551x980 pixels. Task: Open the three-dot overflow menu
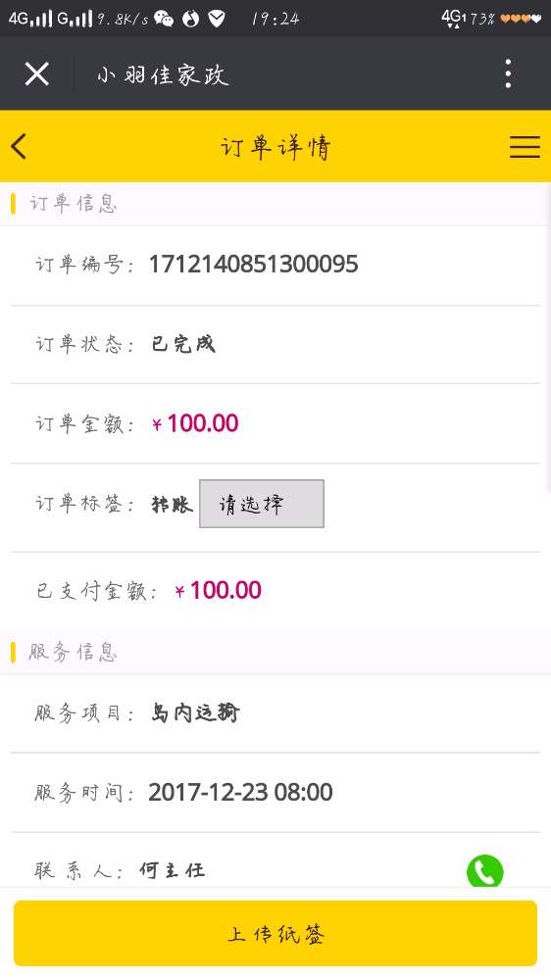508,73
